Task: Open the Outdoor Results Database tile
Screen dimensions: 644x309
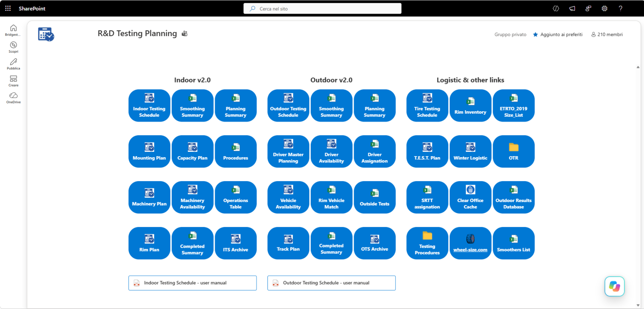Action: [514, 197]
